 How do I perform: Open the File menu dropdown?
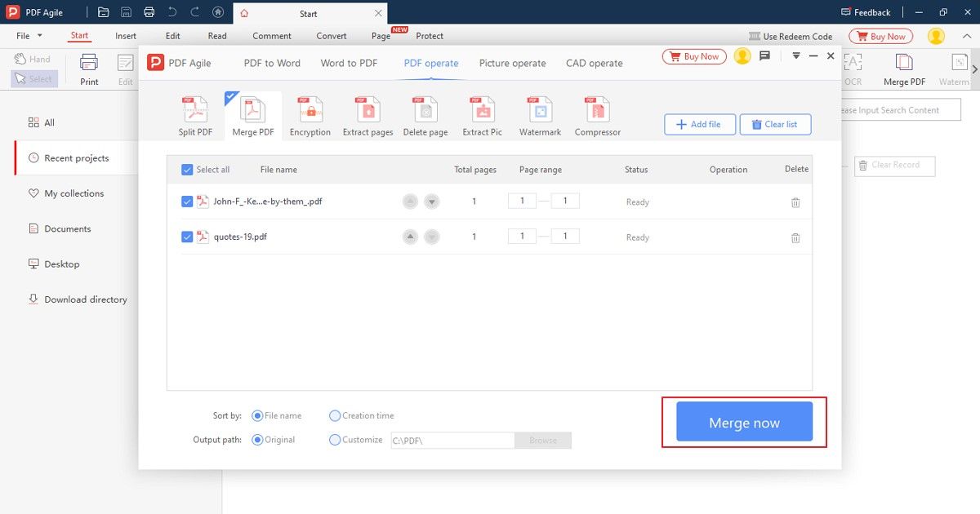pos(29,36)
